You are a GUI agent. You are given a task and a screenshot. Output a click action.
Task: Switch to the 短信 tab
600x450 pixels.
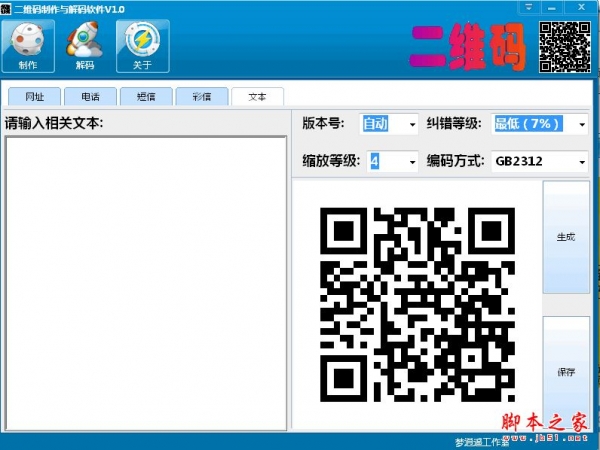pos(146,96)
